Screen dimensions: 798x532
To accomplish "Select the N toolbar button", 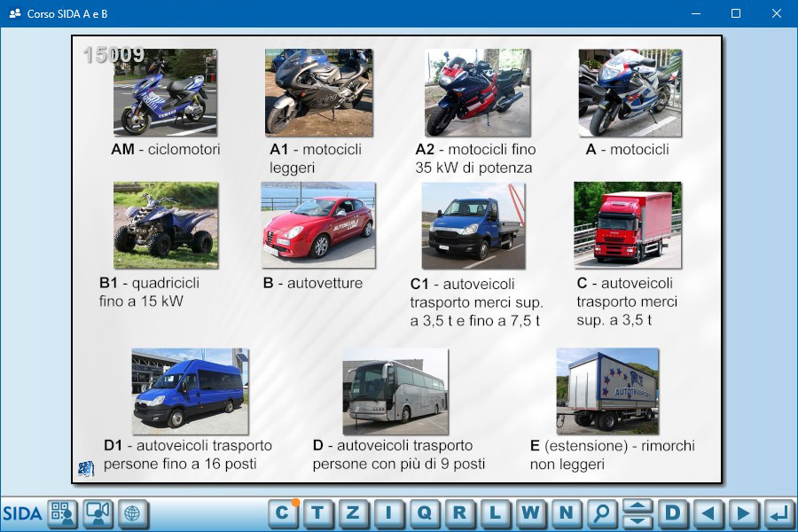I will [566, 512].
